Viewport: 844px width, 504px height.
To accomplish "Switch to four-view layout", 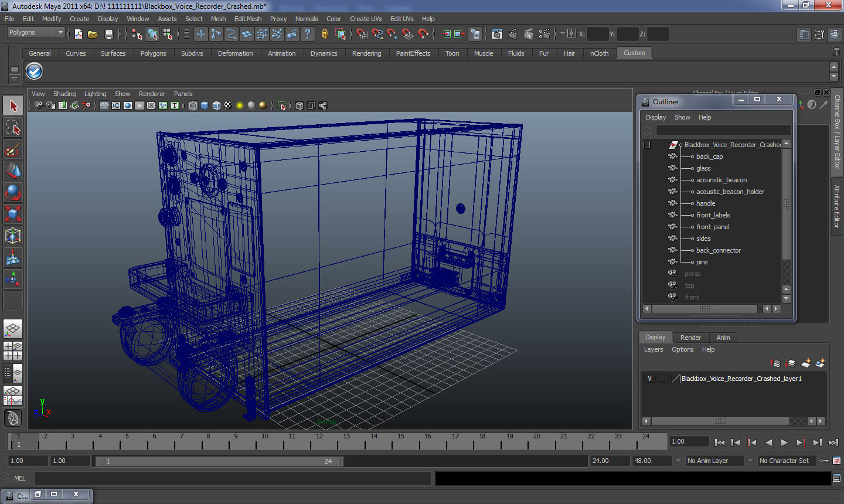I will click(13, 350).
